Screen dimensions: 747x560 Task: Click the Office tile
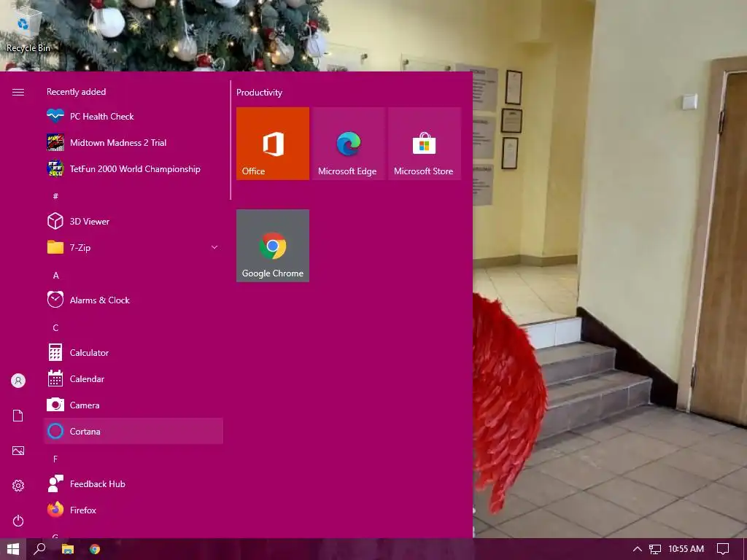[273, 144]
